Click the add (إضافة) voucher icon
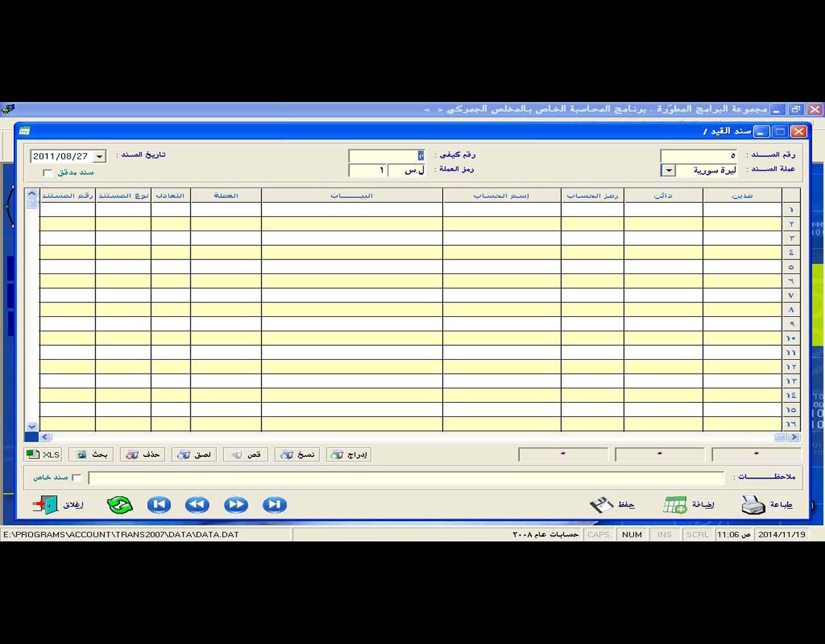This screenshot has height=644, width=825. (675, 505)
